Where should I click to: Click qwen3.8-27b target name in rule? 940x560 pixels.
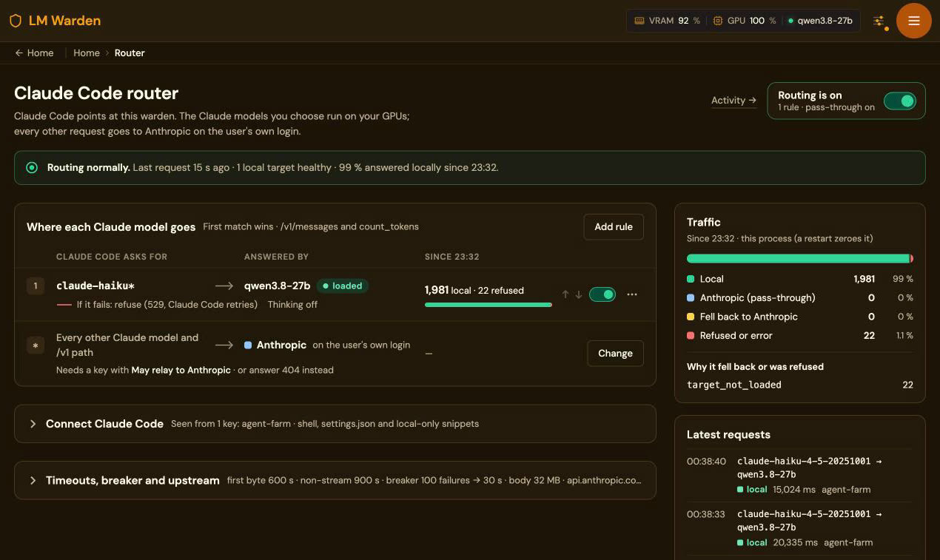pos(278,286)
